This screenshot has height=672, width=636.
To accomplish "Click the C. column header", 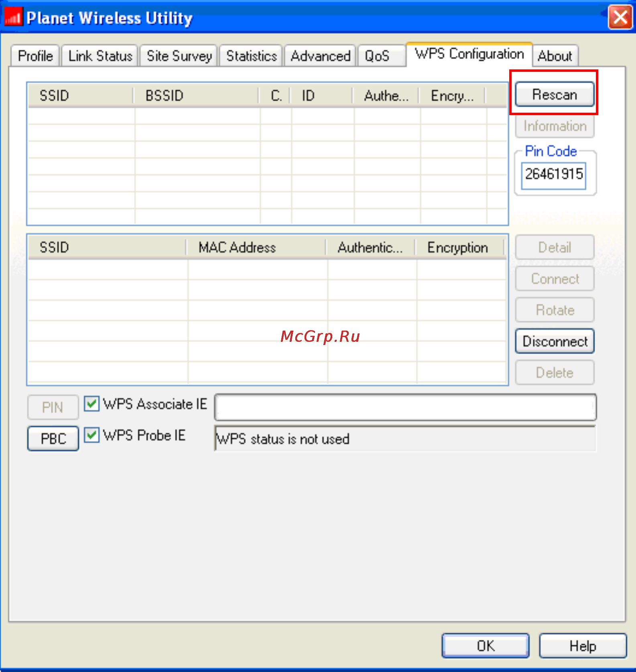I will (x=274, y=96).
